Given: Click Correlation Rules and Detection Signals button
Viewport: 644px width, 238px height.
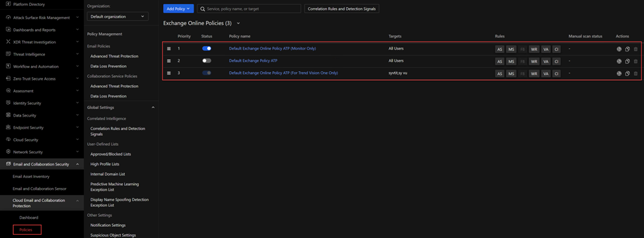Looking at the screenshot, I should point(341,9).
